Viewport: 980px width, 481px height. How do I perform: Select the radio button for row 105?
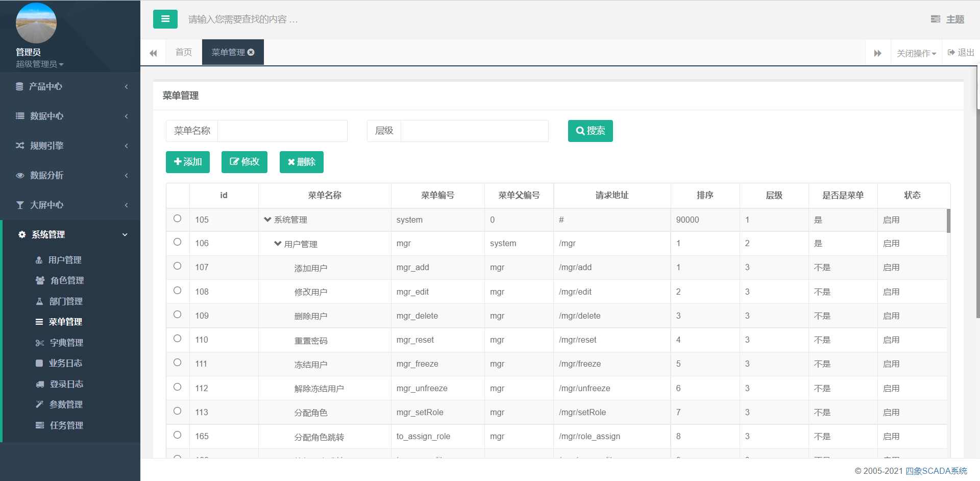coord(177,219)
